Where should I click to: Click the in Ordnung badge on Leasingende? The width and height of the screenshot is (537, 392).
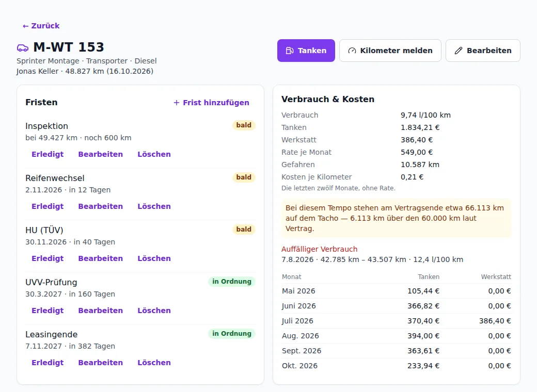(x=232, y=334)
